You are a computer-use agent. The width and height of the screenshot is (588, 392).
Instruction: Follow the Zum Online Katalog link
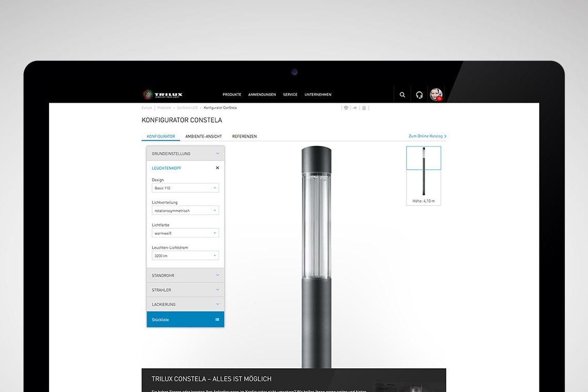coord(428,136)
